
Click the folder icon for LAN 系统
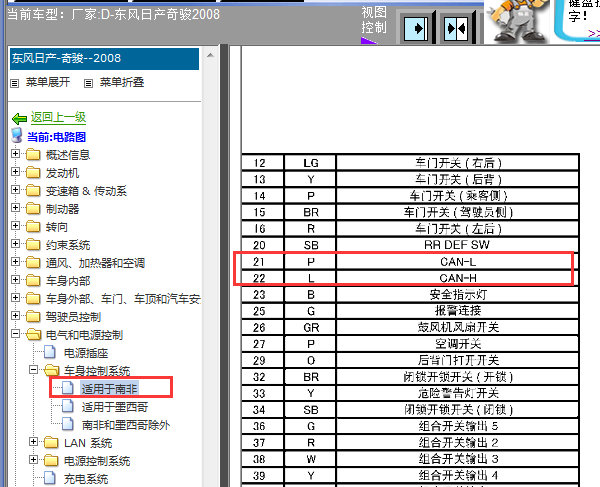click(51, 443)
